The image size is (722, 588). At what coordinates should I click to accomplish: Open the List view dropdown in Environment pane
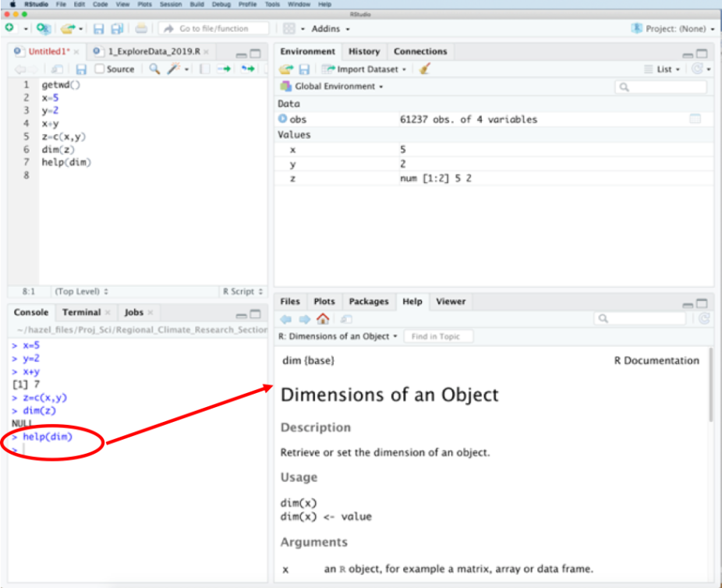pos(662,69)
